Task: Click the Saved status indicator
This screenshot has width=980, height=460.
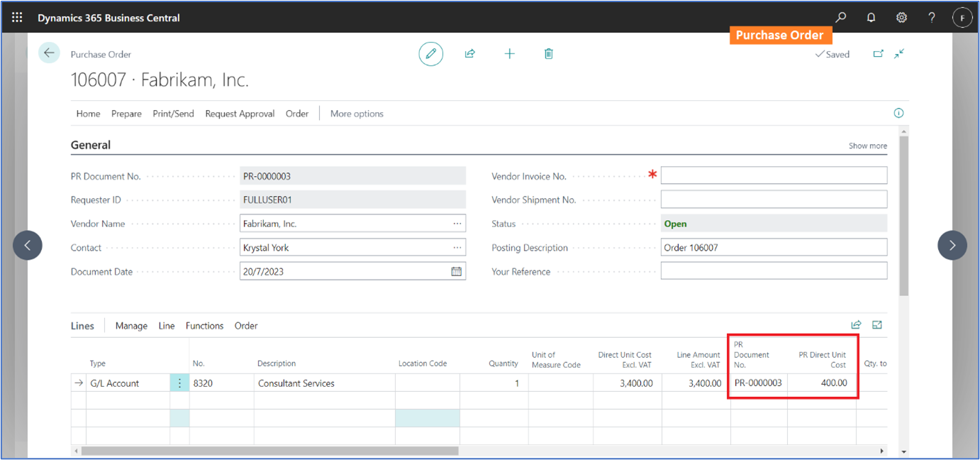Action: pos(832,54)
